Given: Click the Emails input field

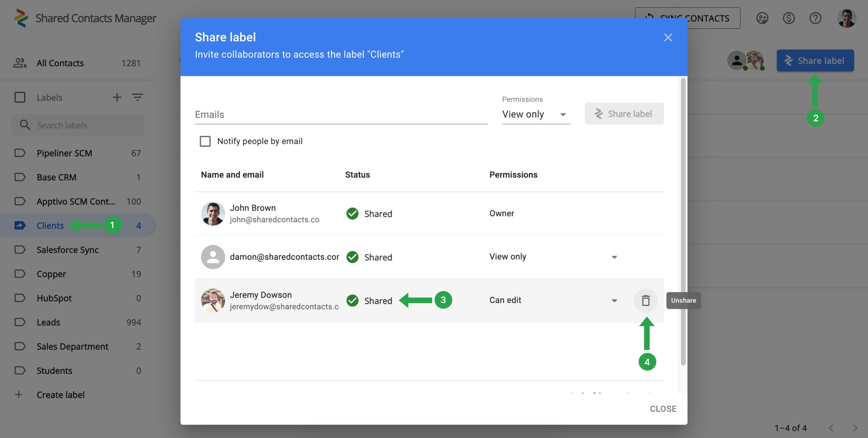Looking at the screenshot, I should click(x=341, y=114).
